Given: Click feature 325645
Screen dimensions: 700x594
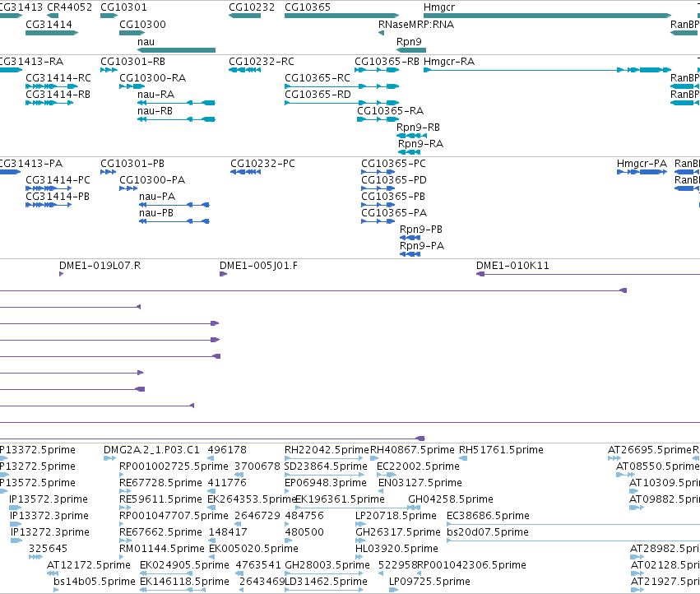Looking at the screenshot, I should [35, 557].
